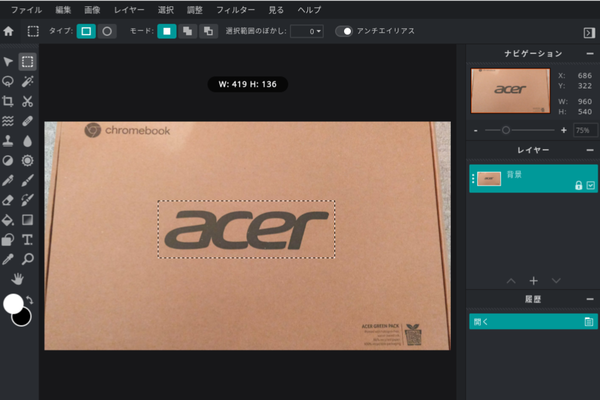Select the Blur/Sharpen drop tool

coord(27,141)
